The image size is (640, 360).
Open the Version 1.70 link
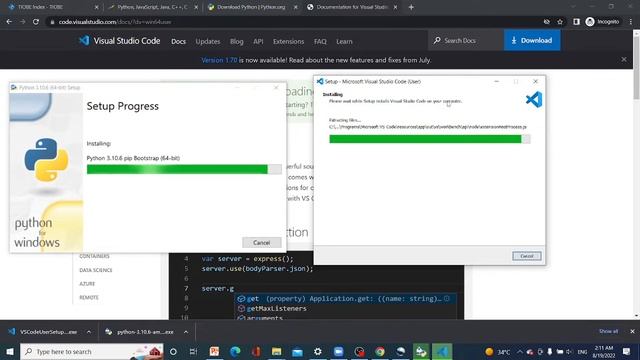click(219, 60)
